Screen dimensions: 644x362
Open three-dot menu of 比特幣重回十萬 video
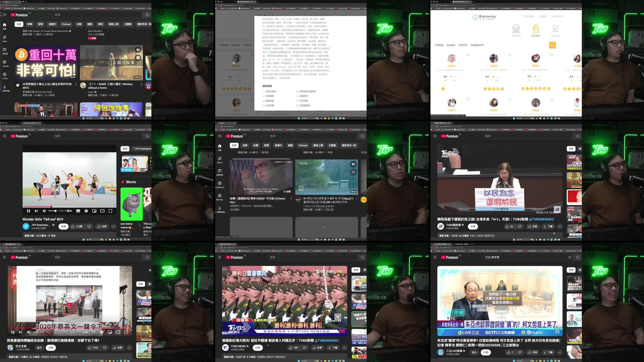click(76, 85)
